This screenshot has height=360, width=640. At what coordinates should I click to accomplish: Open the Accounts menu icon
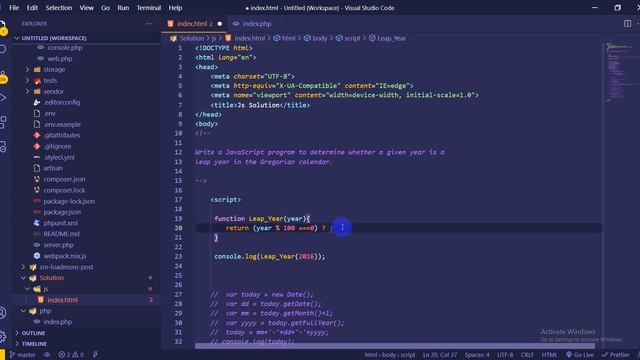click(x=2, y=313)
